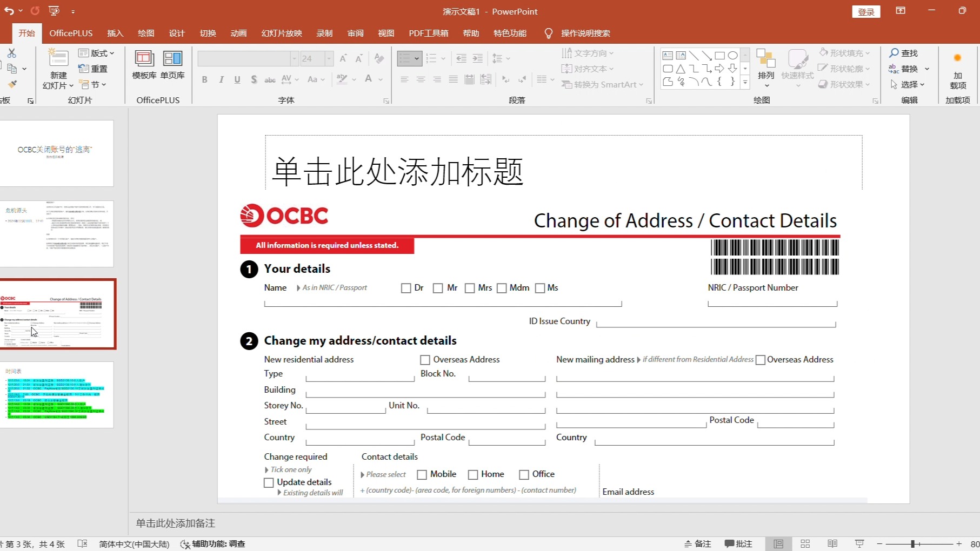Start slideshow from beginning icon in title bar

tap(54, 11)
